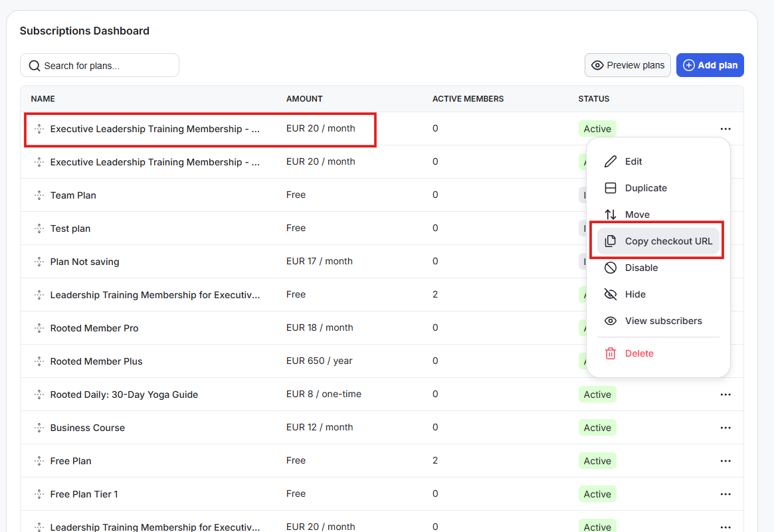Open the three-dot menu for Business Course
The height and width of the screenshot is (532, 774).
point(726,428)
